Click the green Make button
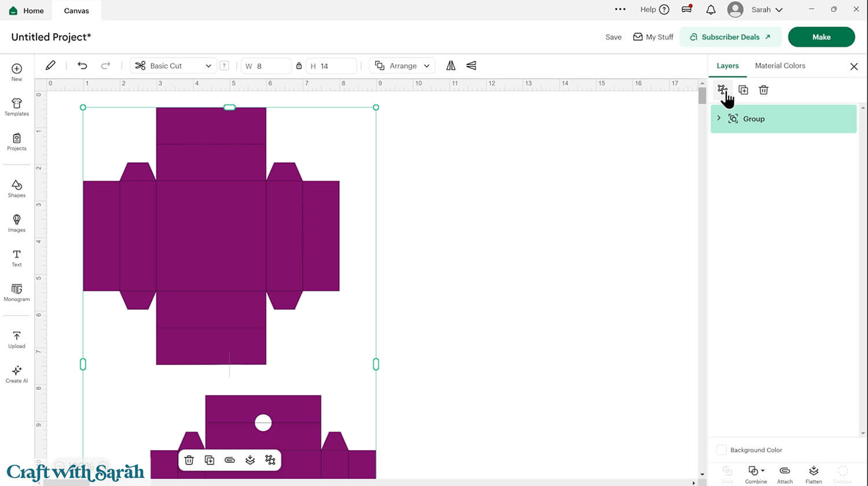 pyautogui.click(x=821, y=37)
